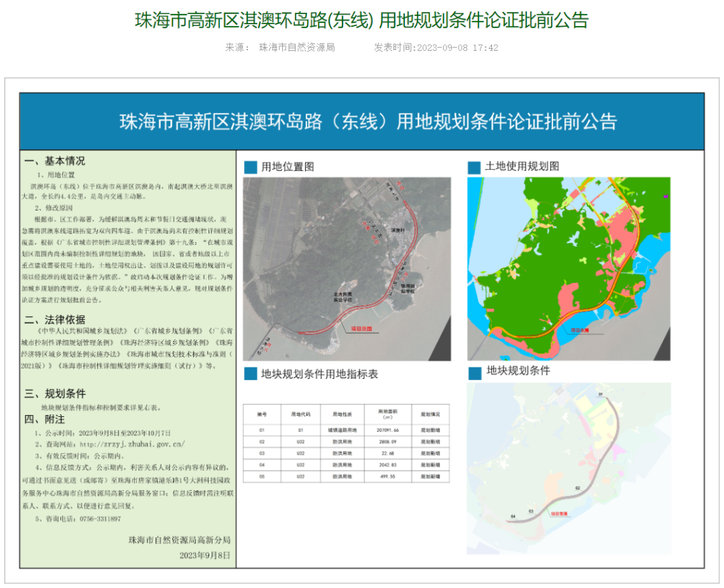Select table row 01 城镇道路用地

345,429
